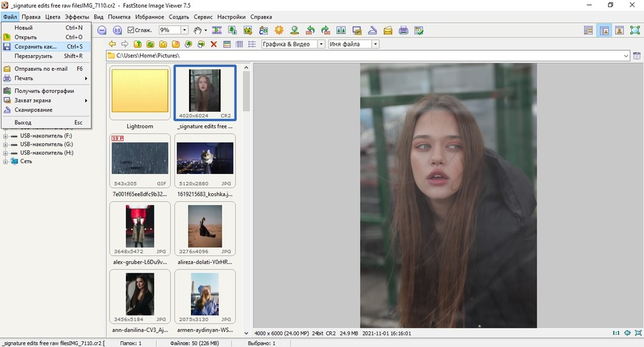Click the highlighted preview layout icon

[604, 30]
